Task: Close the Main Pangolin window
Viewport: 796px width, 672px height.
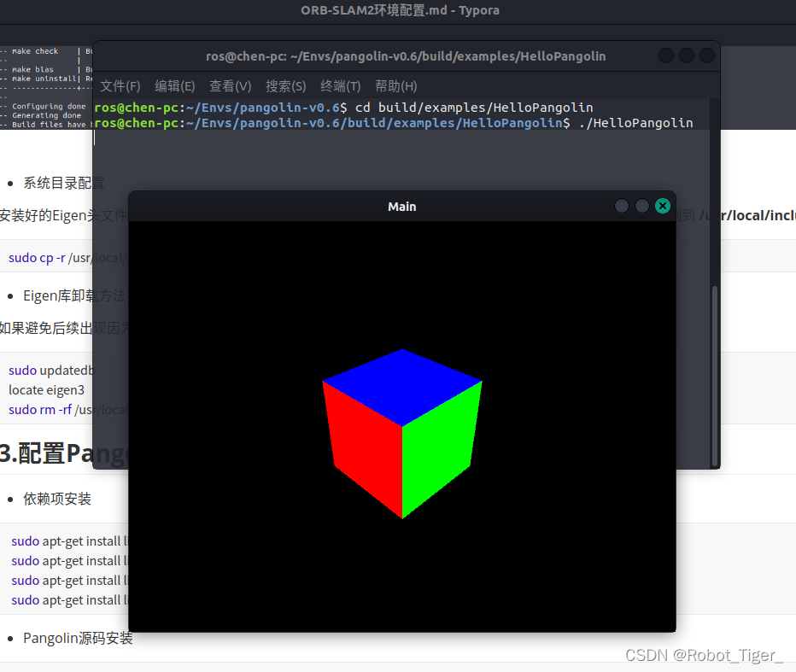Action: (663, 206)
